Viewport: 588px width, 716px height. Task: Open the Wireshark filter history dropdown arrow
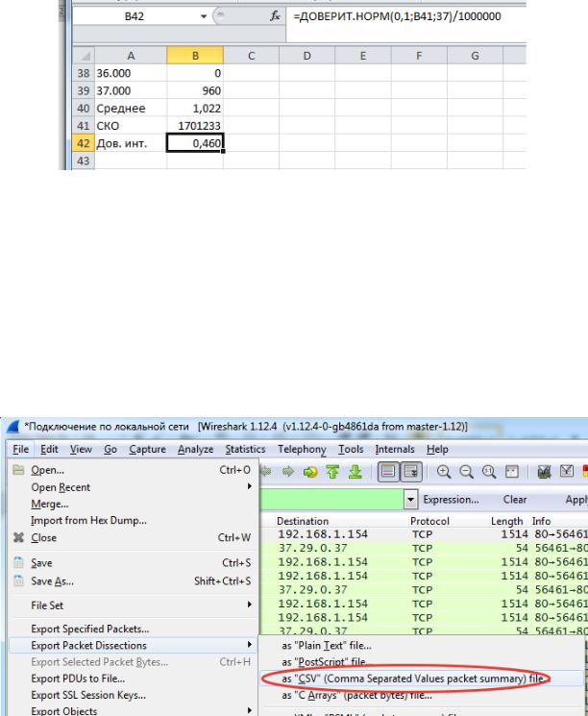[x=410, y=500]
